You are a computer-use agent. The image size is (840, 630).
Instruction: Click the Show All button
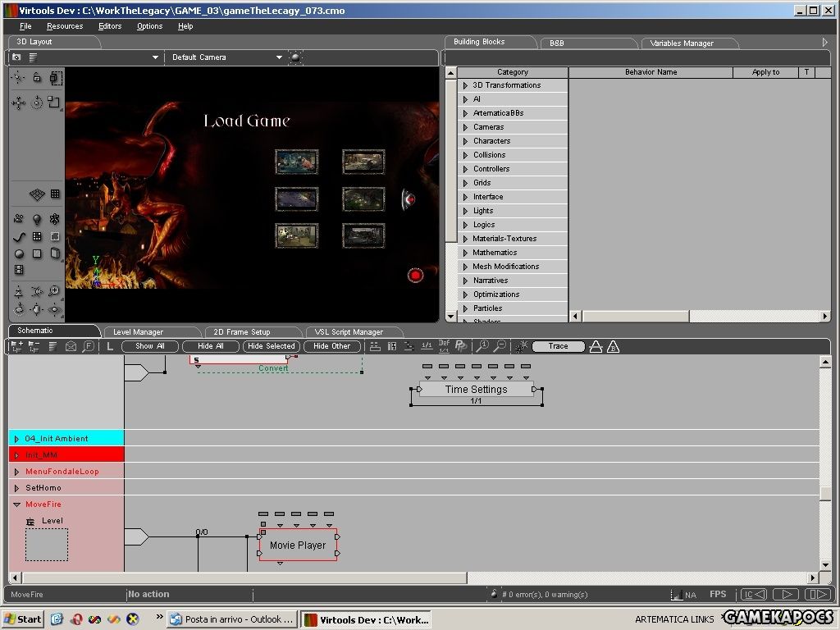(149, 347)
